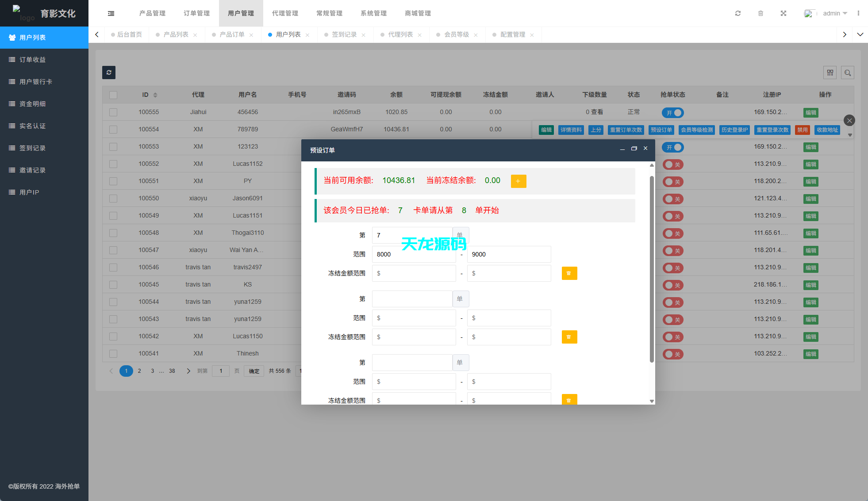The width and height of the screenshot is (868, 501).
Task: Check the select-all checkbox in table header
Action: 113,95
